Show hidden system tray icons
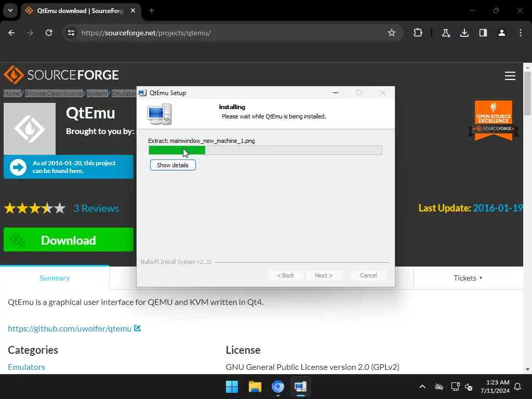The height and width of the screenshot is (399, 532). pyautogui.click(x=422, y=387)
